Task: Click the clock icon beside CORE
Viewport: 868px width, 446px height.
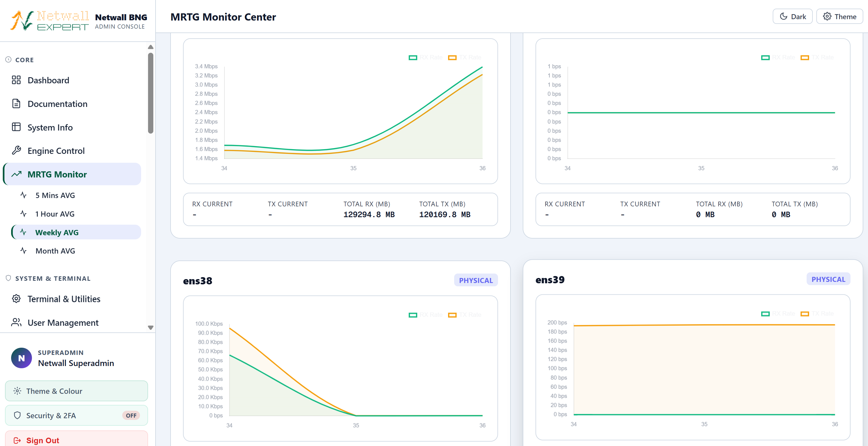Action: [8, 60]
